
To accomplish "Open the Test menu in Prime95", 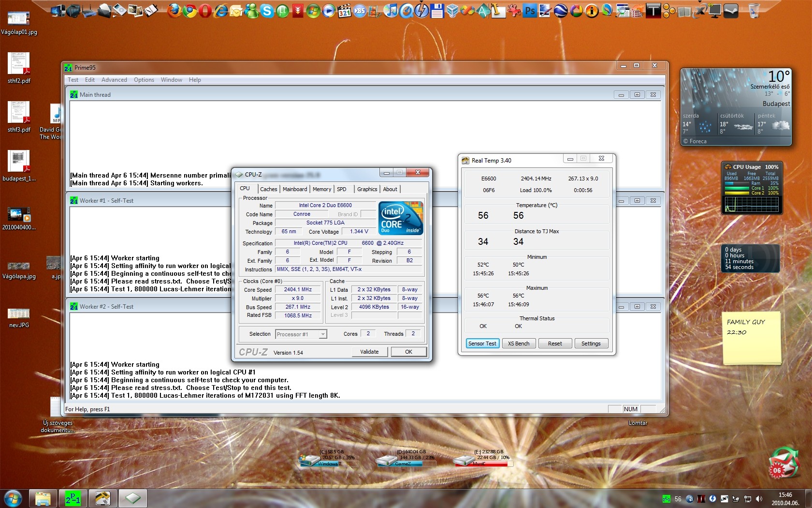I will pyautogui.click(x=73, y=80).
